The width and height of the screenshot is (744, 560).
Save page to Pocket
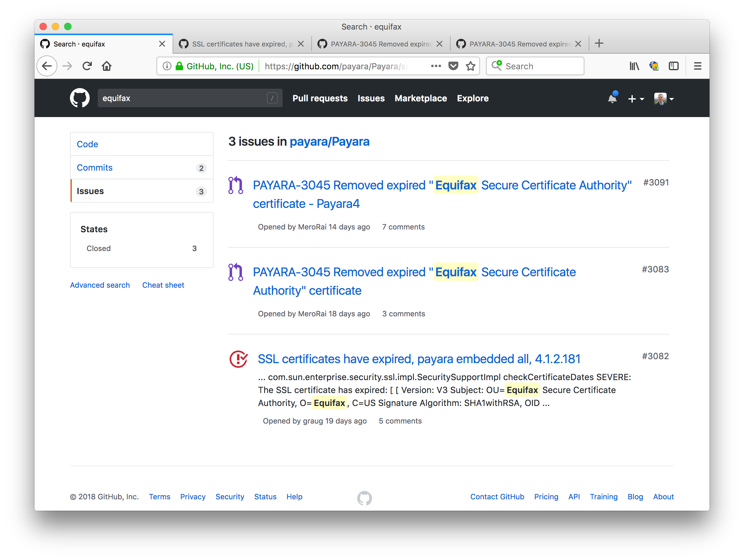tap(453, 66)
